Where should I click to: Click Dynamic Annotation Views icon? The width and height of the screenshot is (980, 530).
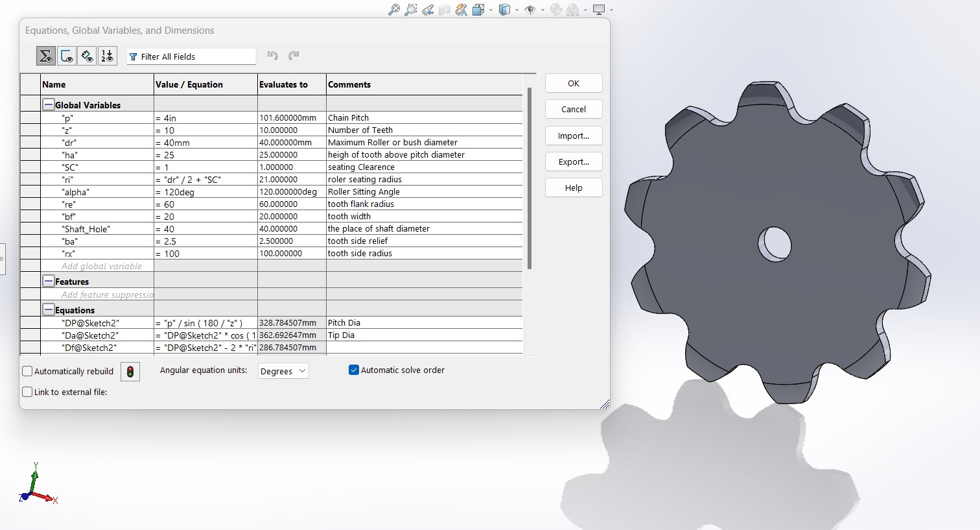[461, 10]
